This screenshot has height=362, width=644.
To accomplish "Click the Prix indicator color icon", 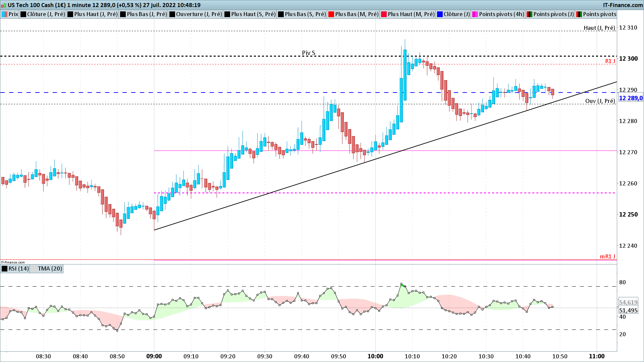I will point(5,14).
